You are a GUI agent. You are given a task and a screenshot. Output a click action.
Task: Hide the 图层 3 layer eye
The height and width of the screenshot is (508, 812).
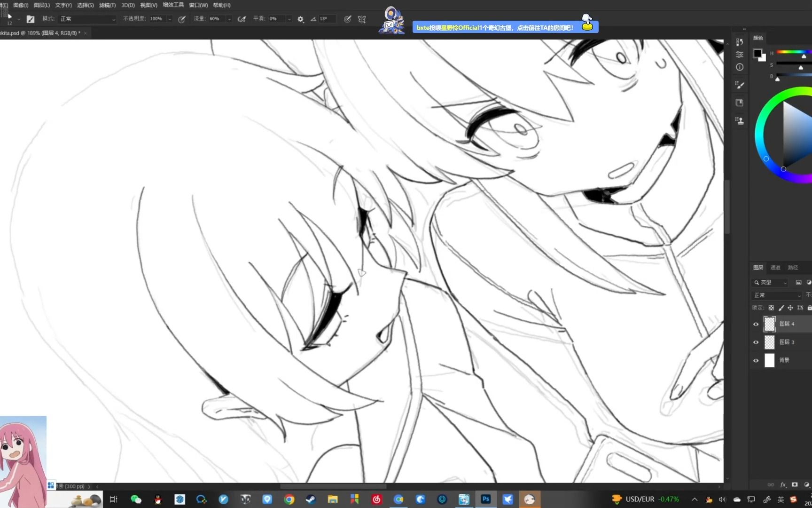coord(756,342)
